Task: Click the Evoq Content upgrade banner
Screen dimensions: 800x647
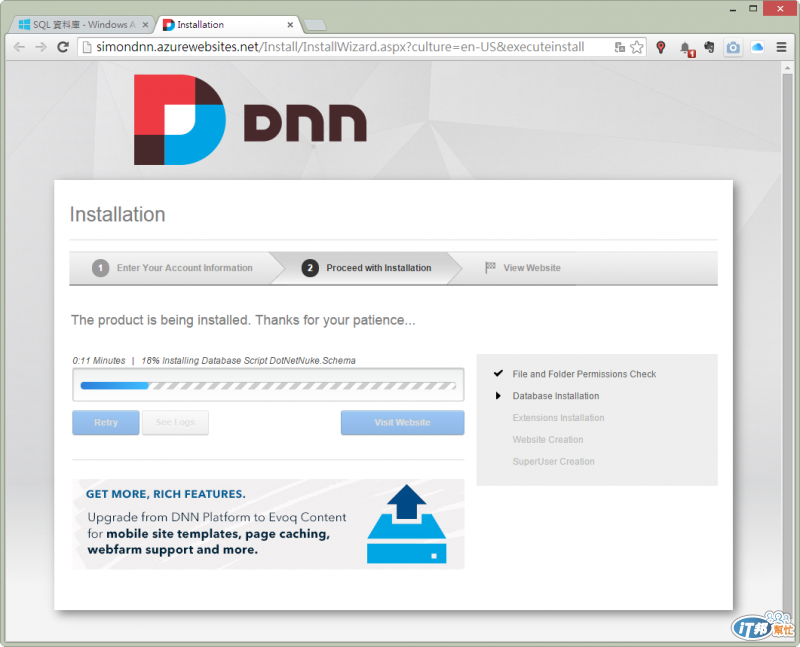Action: [x=268, y=524]
